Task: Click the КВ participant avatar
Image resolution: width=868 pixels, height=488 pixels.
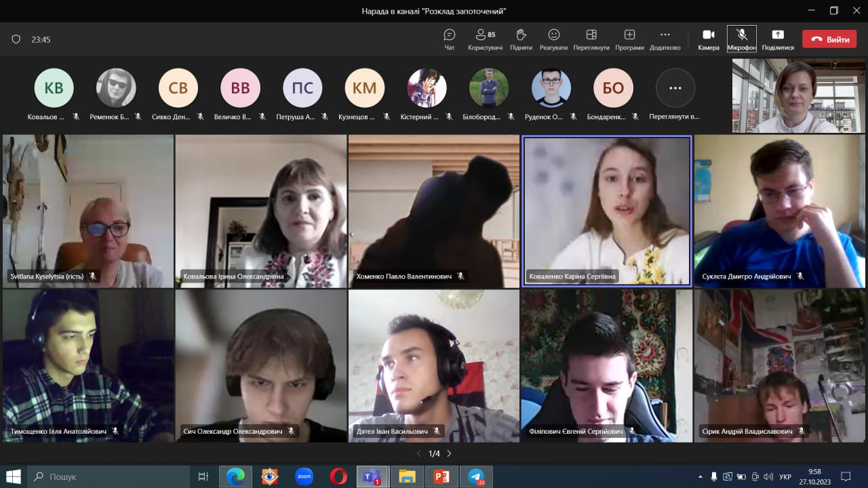Action: point(54,88)
